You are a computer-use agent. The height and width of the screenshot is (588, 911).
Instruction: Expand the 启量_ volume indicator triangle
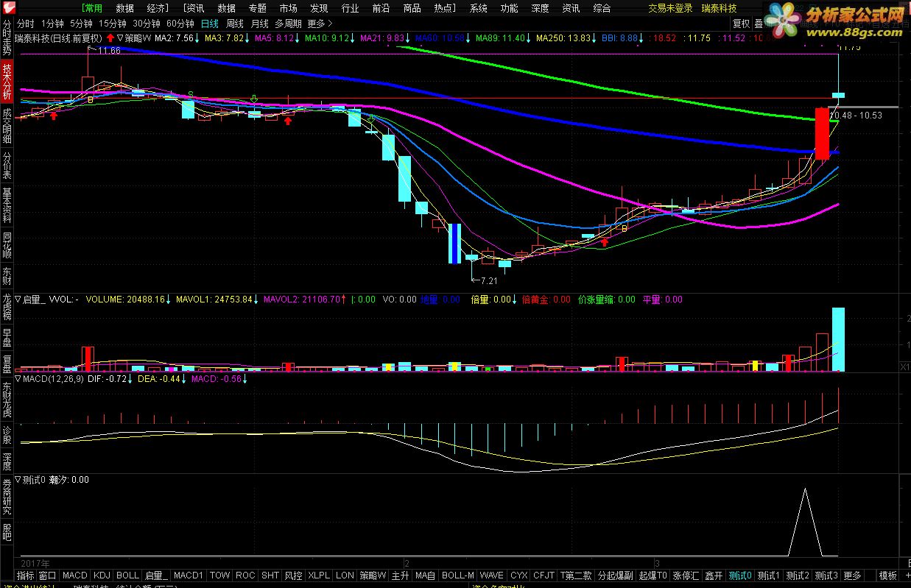pyautogui.click(x=18, y=300)
